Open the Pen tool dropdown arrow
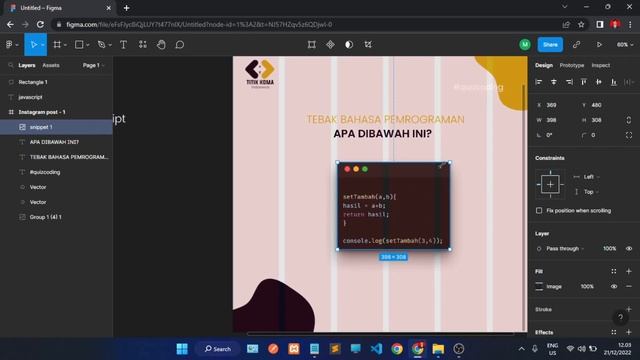This screenshot has width=640, height=360. pyautogui.click(x=110, y=45)
